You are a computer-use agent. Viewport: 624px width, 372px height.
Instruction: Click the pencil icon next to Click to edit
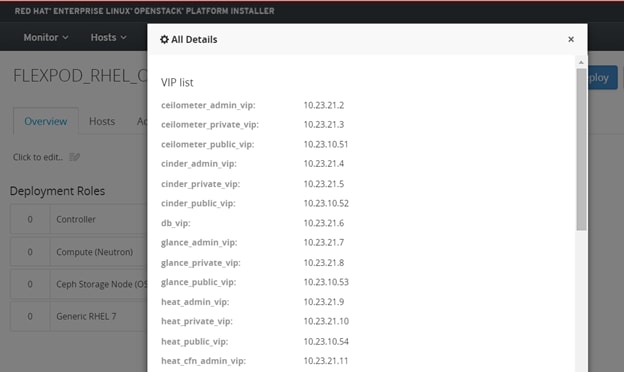point(74,157)
